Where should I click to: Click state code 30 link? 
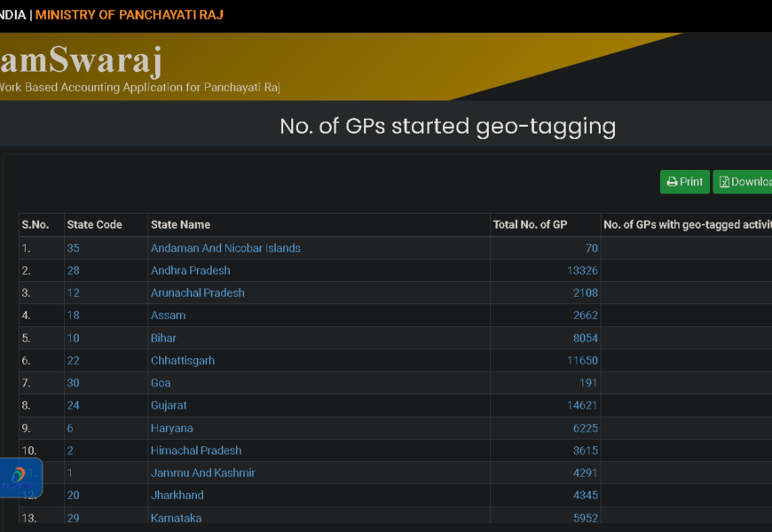[73, 383]
